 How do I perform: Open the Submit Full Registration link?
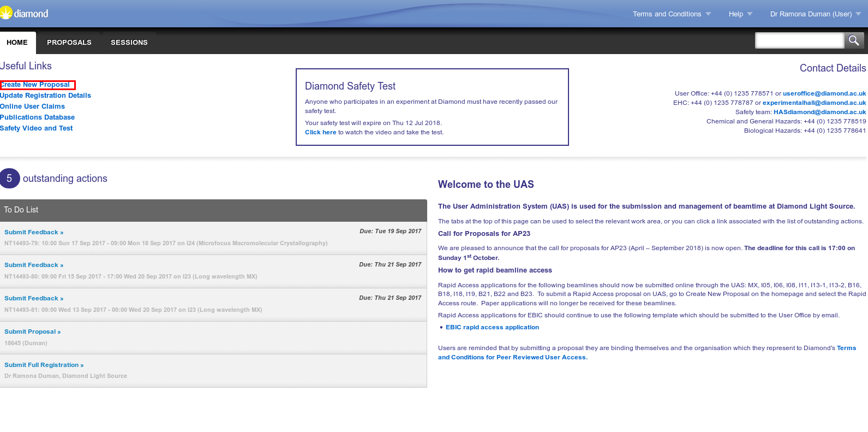click(x=44, y=365)
